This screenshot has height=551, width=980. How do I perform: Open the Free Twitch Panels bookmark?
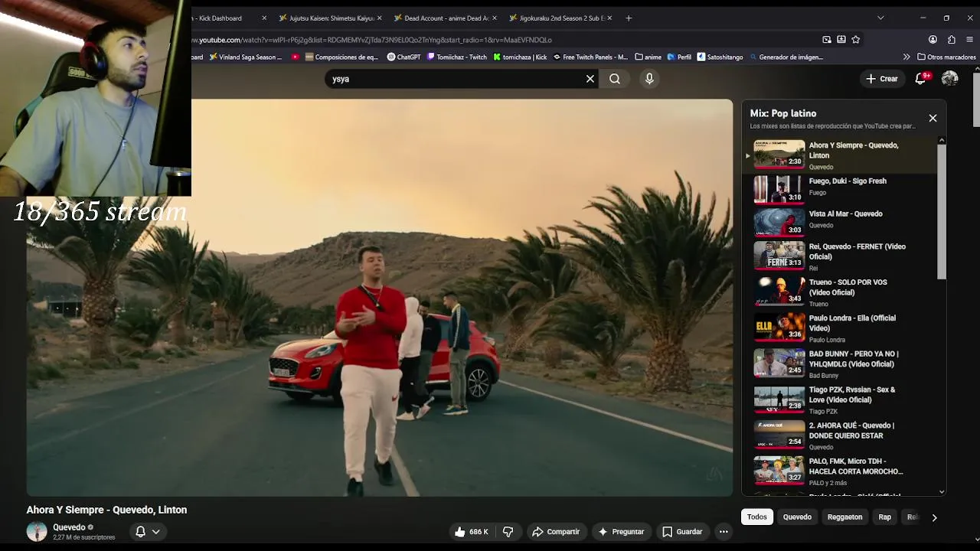pos(590,57)
